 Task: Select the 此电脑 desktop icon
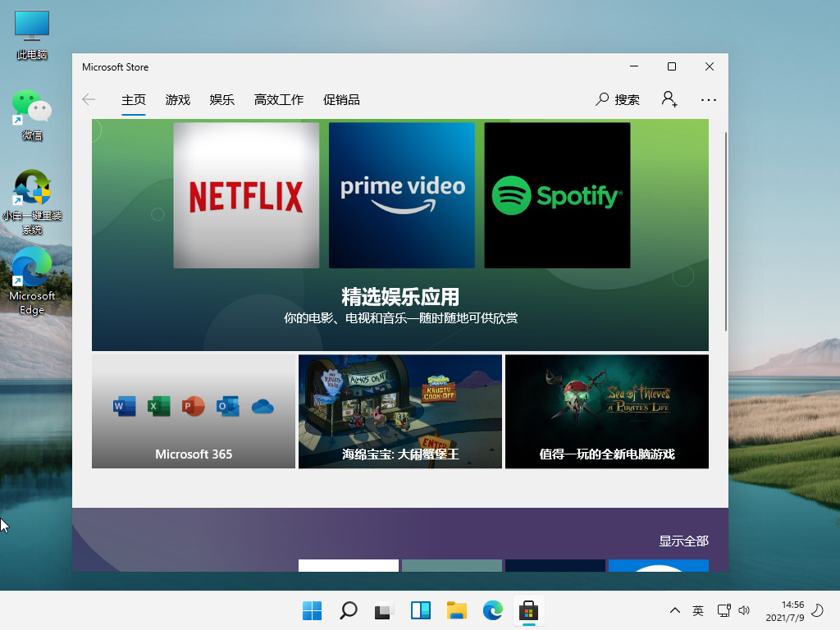click(32, 35)
